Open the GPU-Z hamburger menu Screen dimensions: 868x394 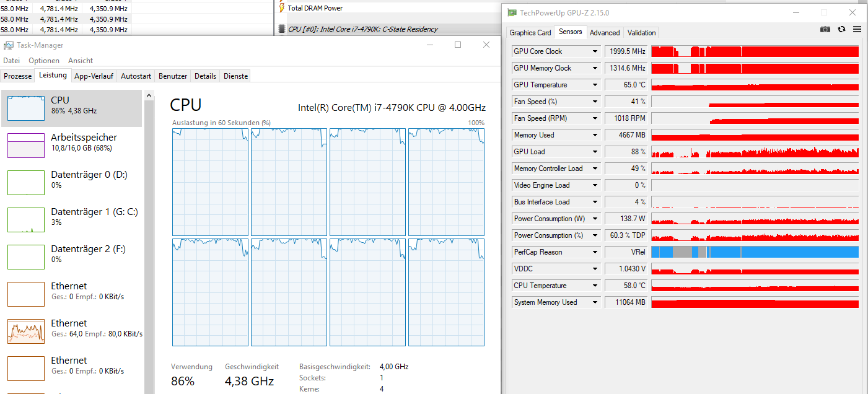click(x=857, y=29)
